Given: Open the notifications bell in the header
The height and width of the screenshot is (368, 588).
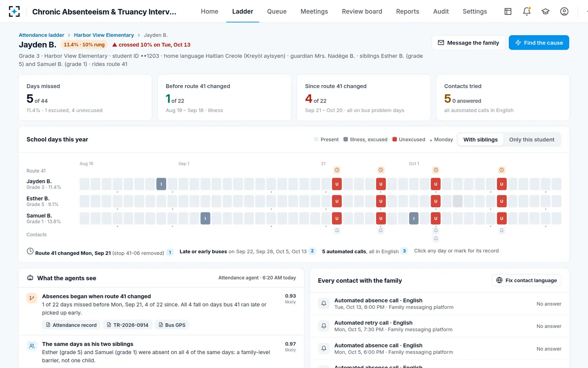Looking at the screenshot, I should [x=527, y=11].
